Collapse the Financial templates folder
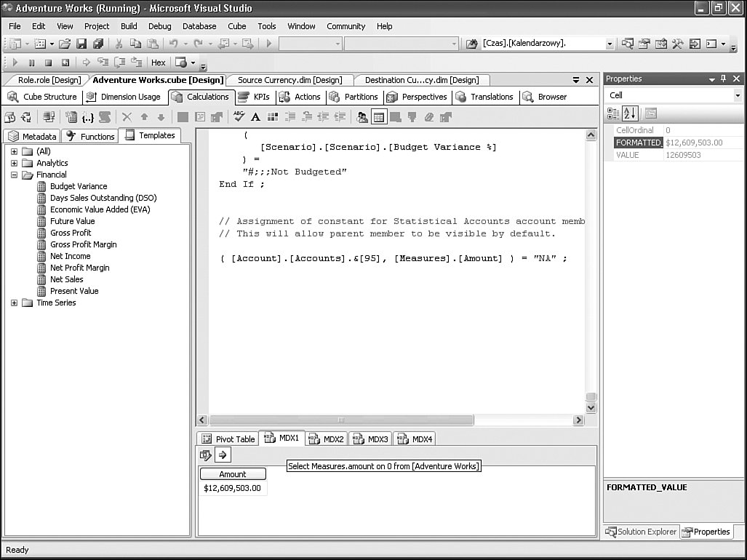This screenshot has width=747, height=560. [x=15, y=175]
